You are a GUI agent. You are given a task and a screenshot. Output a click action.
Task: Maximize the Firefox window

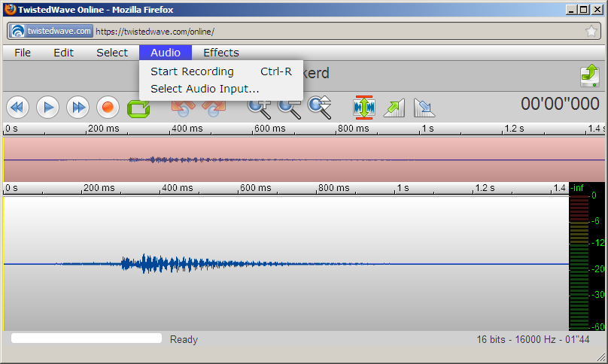584,9
